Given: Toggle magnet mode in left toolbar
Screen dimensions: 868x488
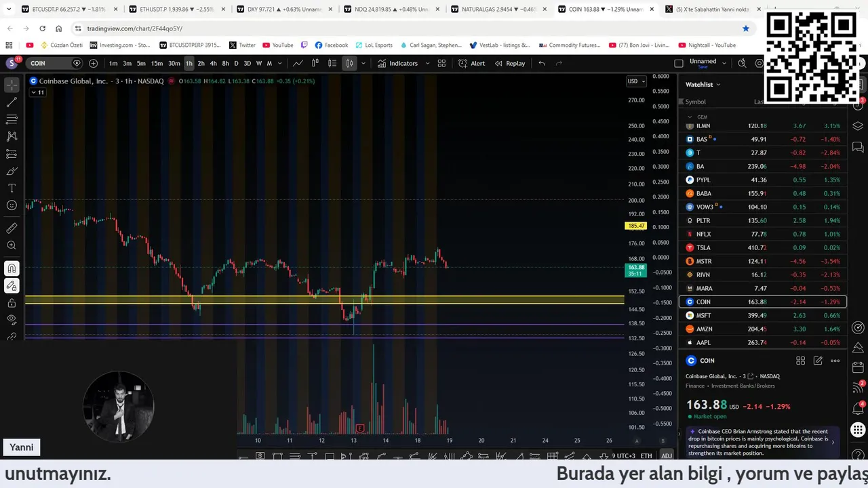Looking at the screenshot, I should click(x=12, y=268).
